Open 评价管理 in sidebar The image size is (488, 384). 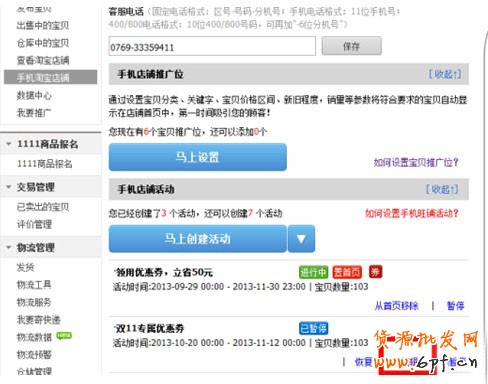pyautogui.click(x=34, y=224)
